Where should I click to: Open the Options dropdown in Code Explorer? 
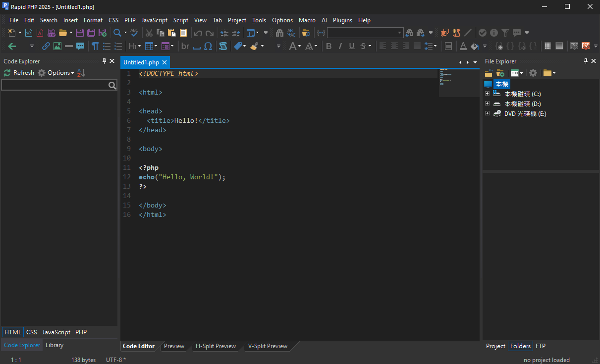59,73
